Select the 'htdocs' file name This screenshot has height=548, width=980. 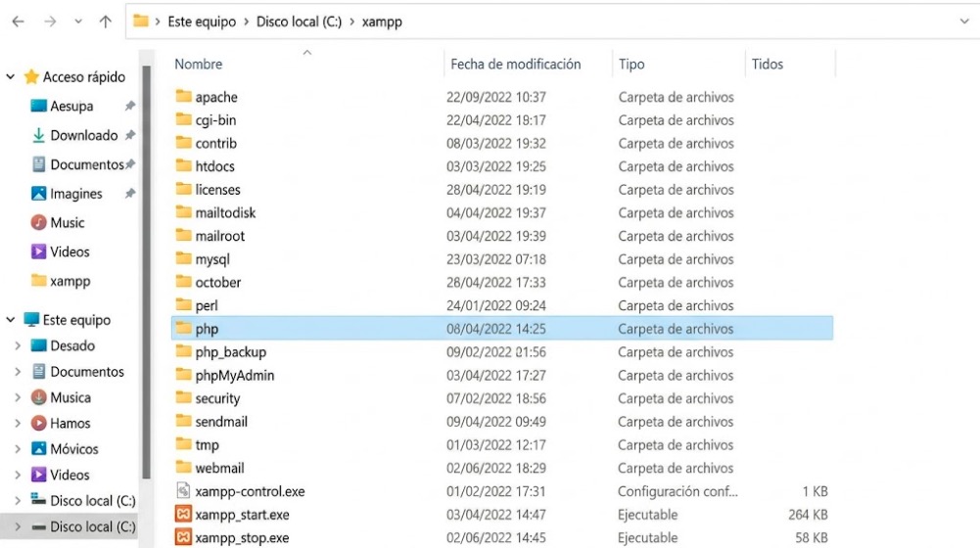point(215,166)
